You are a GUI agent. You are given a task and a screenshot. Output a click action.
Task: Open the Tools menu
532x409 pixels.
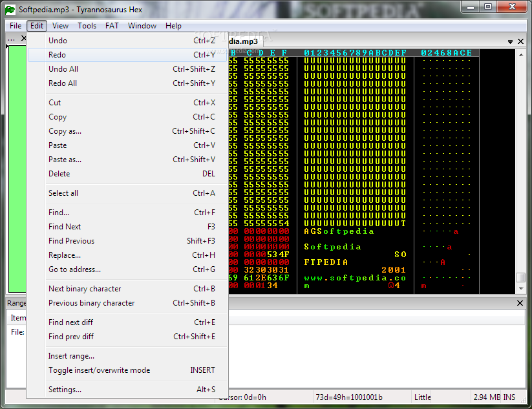pyautogui.click(x=87, y=26)
